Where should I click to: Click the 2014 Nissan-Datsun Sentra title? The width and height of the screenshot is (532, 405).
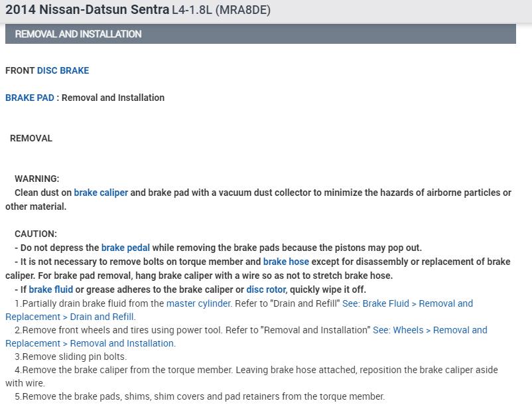point(86,11)
